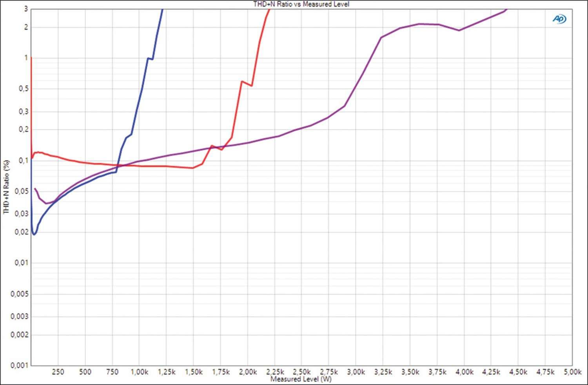The image size is (588, 385).
Task: Click the 250 x-axis tick label
Action: tap(58, 372)
